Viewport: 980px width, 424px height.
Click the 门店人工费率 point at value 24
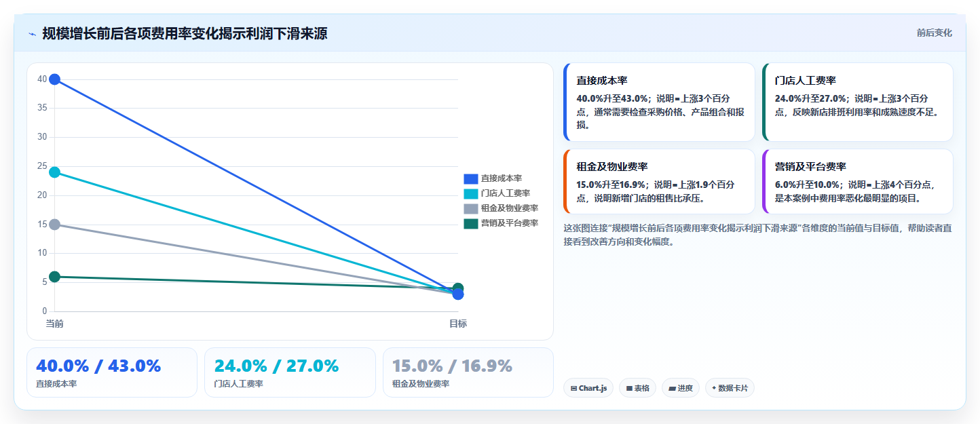click(54, 172)
